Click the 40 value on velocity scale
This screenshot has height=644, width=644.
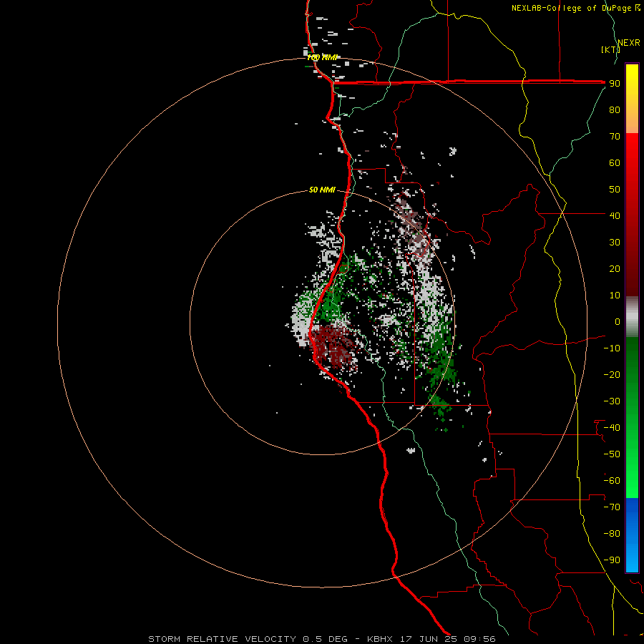(x=615, y=216)
